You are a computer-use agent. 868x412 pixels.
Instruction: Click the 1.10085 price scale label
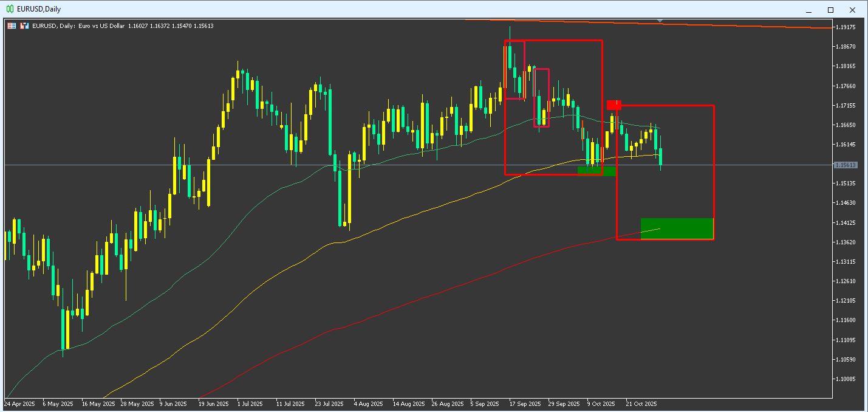click(x=846, y=379)
